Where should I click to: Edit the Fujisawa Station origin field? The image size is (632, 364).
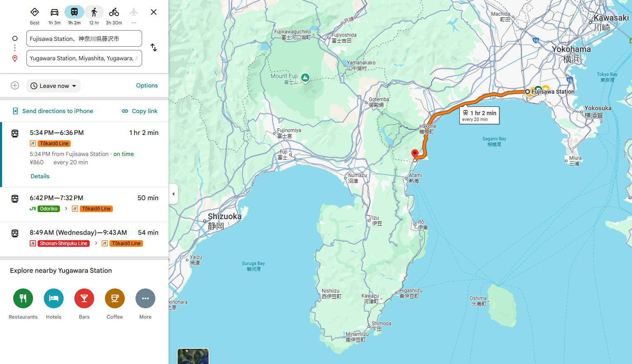click(84, 38)
